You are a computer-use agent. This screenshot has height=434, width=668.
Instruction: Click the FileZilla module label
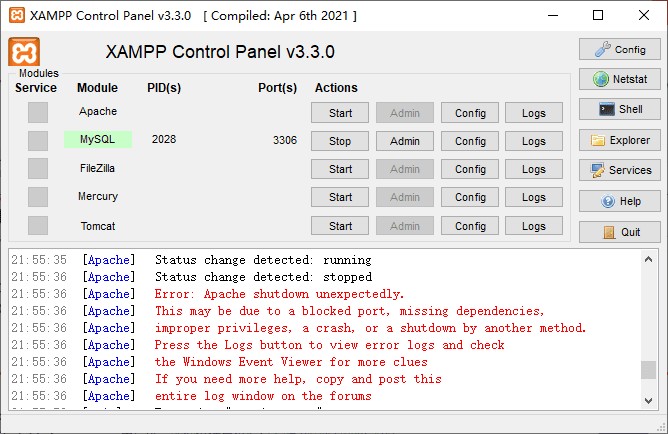pyautogui.click(x=98, y=168)
